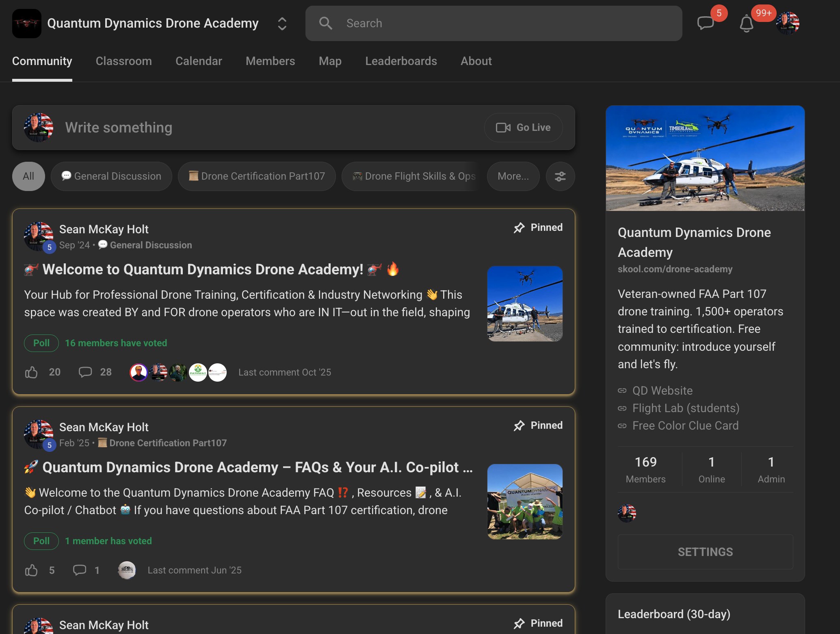840x634 pixels.
Task: Open the helicopter thumbnail in Welcome post
Action: pos(525,304)
